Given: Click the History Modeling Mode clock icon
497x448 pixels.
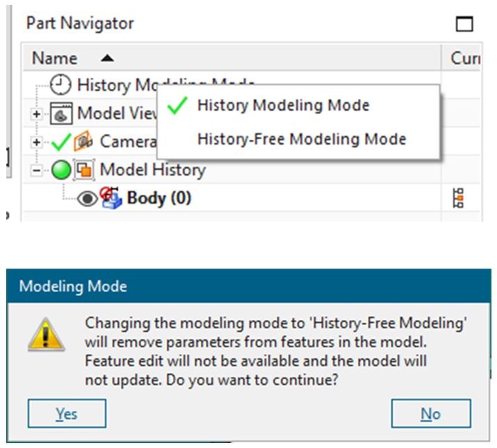Looking at the screenshot, I should tap(60, 84).
